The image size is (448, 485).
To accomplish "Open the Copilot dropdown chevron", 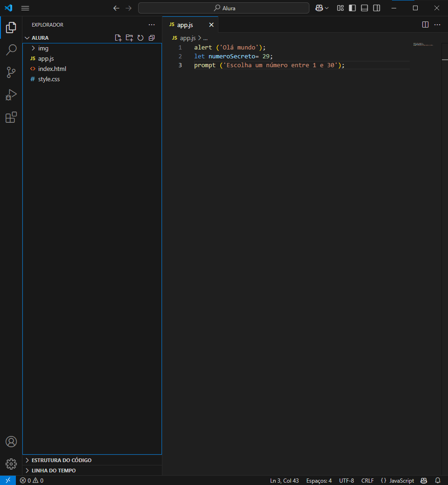I will pos(327,8).
